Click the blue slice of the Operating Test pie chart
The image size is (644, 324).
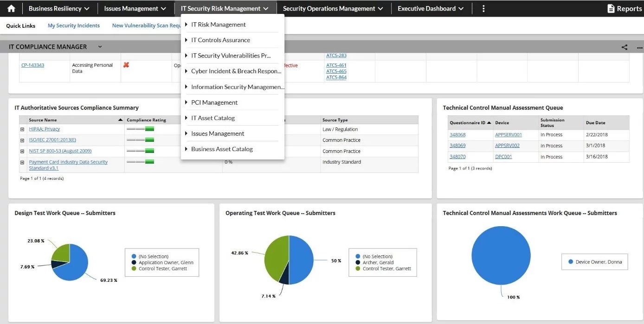(300, 260)
